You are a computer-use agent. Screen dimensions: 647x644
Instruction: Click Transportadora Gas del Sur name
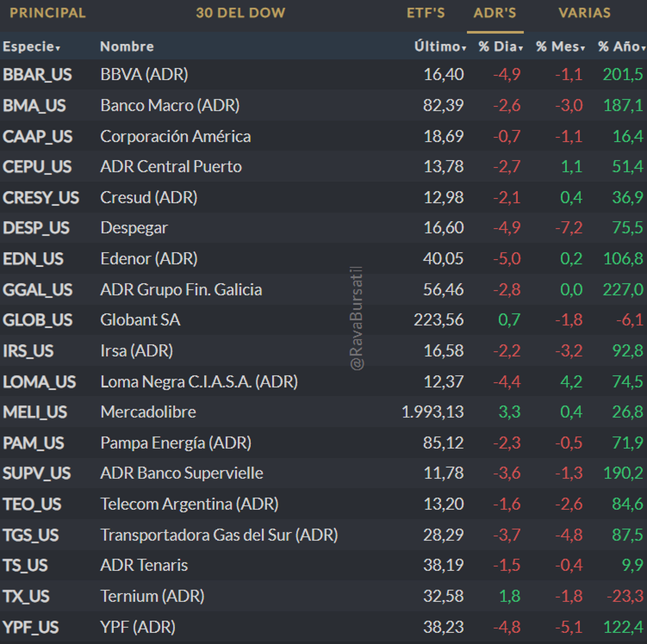(x=219, y=535)
